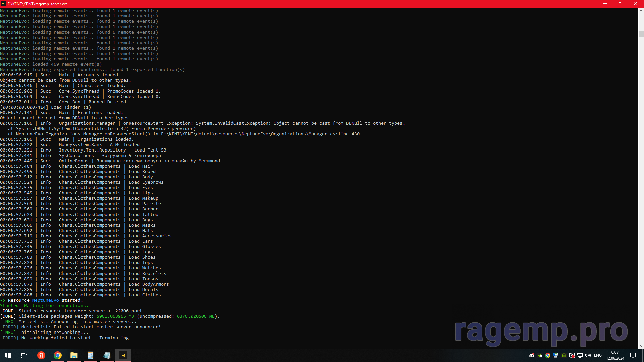
Task: Click the 'BonusCodes loaded 0.' log line
Action: [x=80, y=97]
